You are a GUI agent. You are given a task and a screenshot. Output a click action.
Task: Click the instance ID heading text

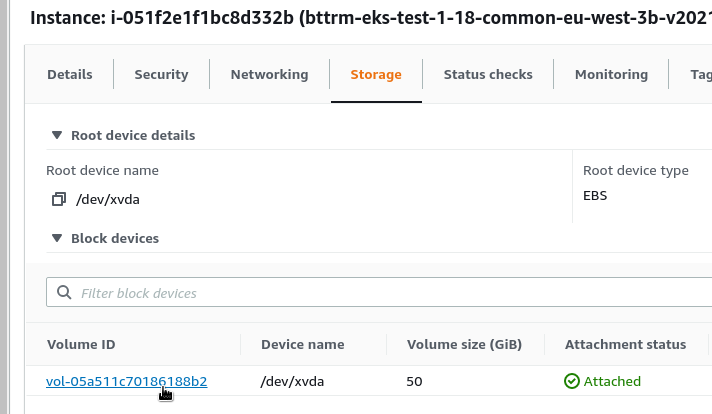tap(162, 18)
